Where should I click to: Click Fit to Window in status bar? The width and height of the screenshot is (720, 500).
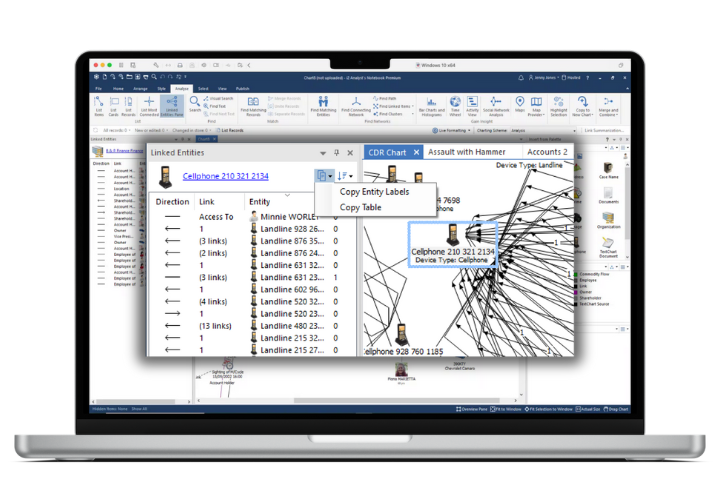click(x=506, y=409)
